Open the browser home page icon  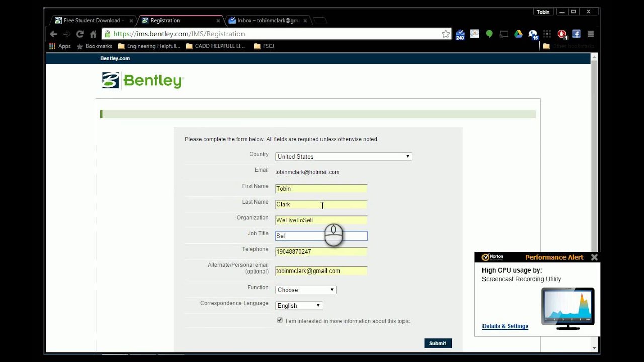click(93, 34)
